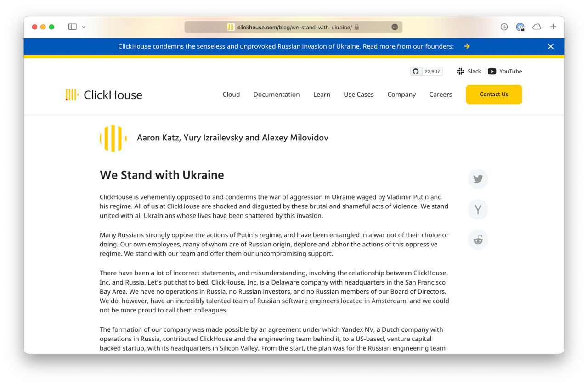Image resolution: width=588 pixels, height=385 pixels.
Task: Open the Company menu
Action: coord(401,95)
